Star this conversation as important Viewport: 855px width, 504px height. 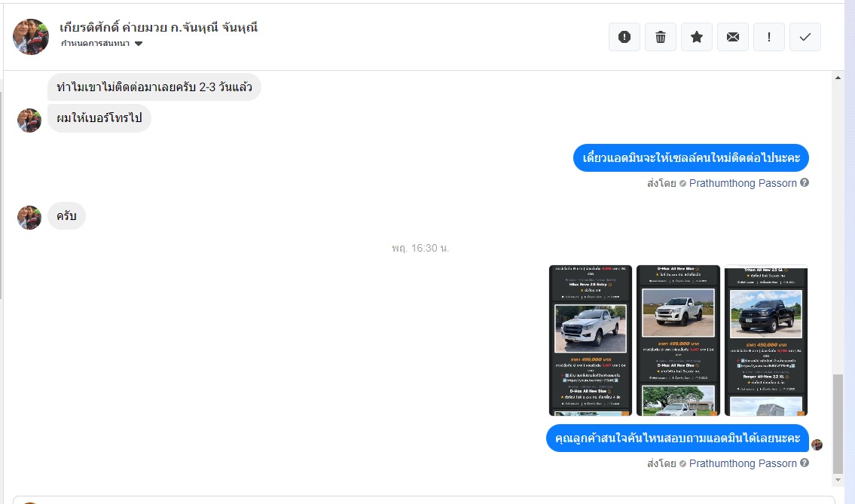pos(697,37)
